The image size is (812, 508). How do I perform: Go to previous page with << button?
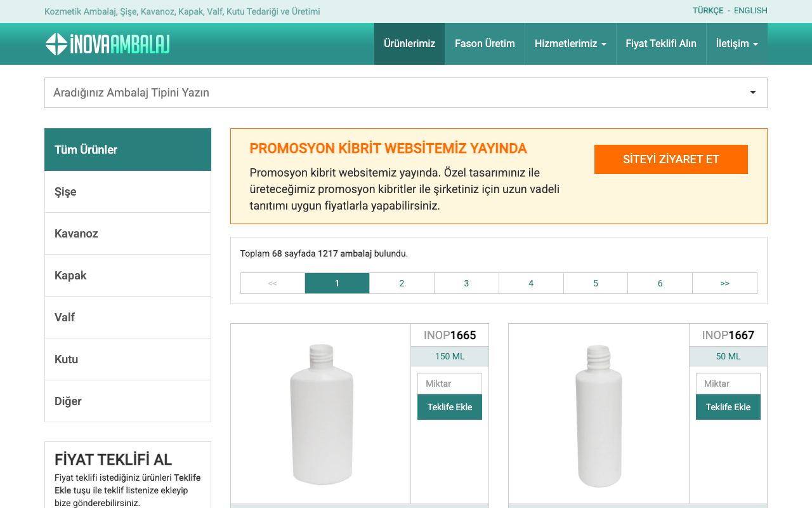click(273, 283)
